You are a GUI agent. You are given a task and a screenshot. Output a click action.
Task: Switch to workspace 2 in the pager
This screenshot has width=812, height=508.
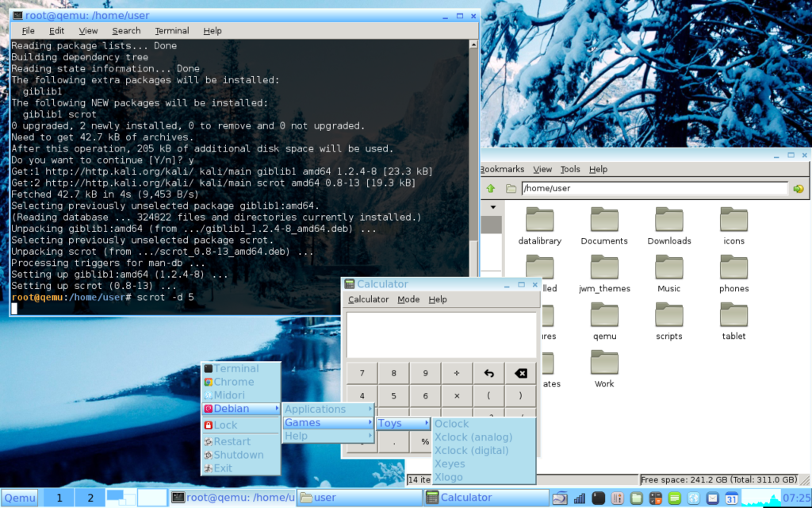[90, 498]
